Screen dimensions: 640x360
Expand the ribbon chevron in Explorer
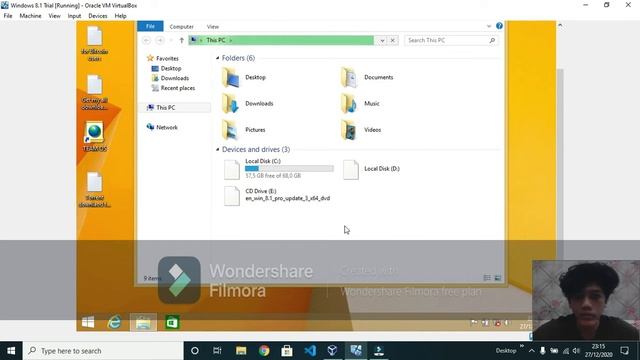(489, 27)
